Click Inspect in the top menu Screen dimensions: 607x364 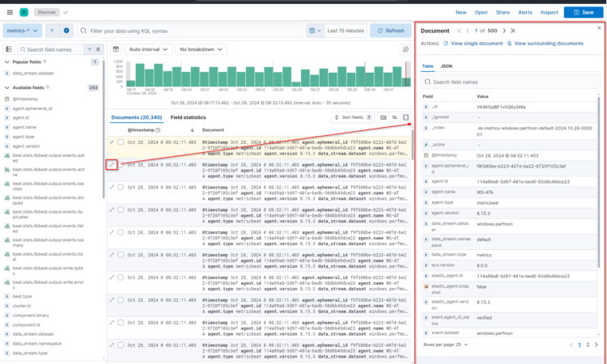point(550,12)
